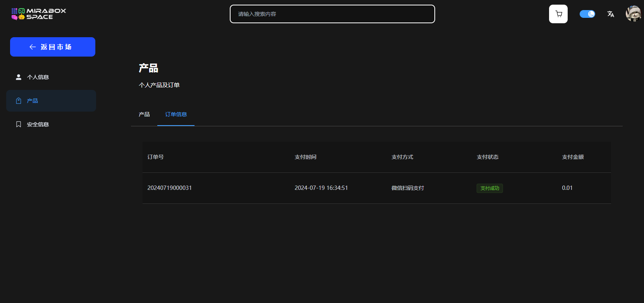The width and height of the screenshot is (644, 303).
Task: Toggle the dark mode switch
Action: pos(587,14)
